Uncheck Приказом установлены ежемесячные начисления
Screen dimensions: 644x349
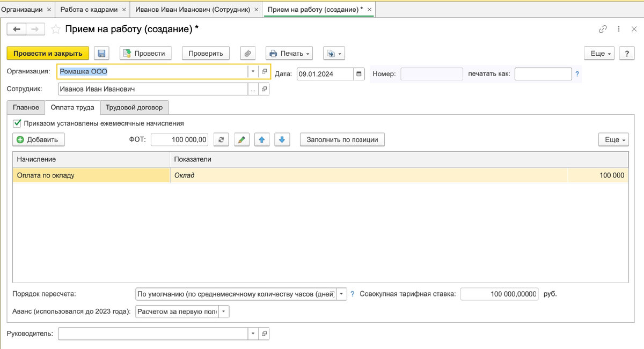tap(17, 123)
